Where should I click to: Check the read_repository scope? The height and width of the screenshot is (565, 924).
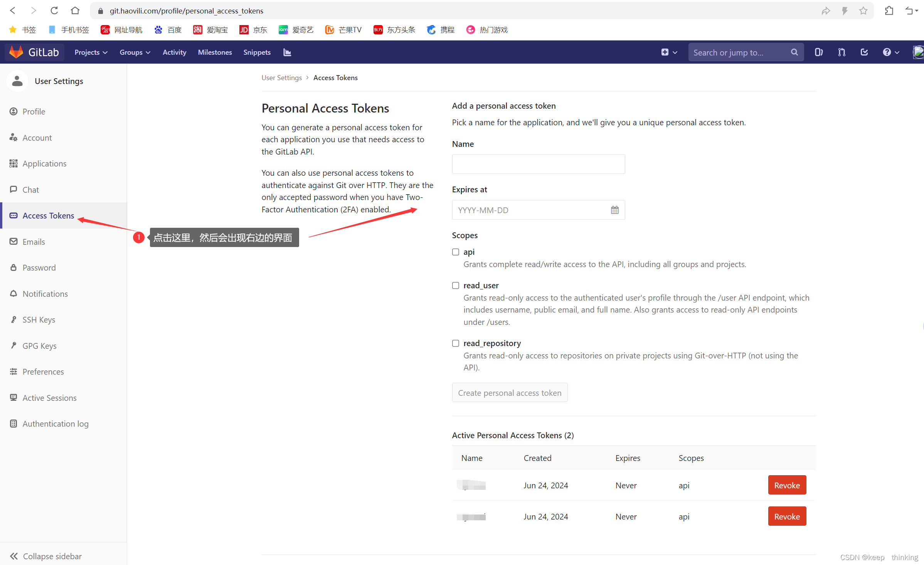[455, 343]
